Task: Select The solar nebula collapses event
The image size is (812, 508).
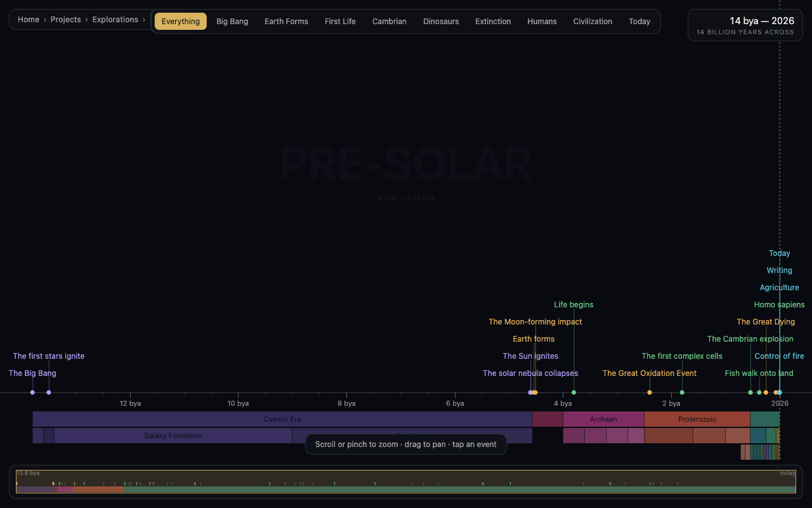Action: click(x=530, y=373)
